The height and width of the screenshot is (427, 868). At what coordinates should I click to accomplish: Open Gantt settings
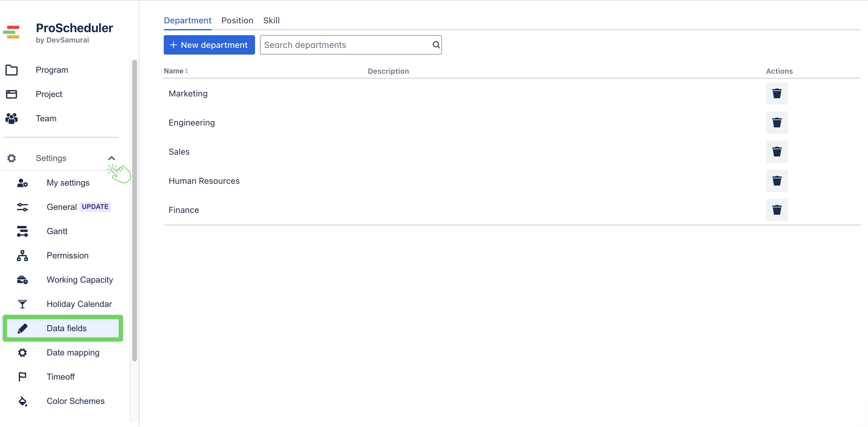coord(57,231)
